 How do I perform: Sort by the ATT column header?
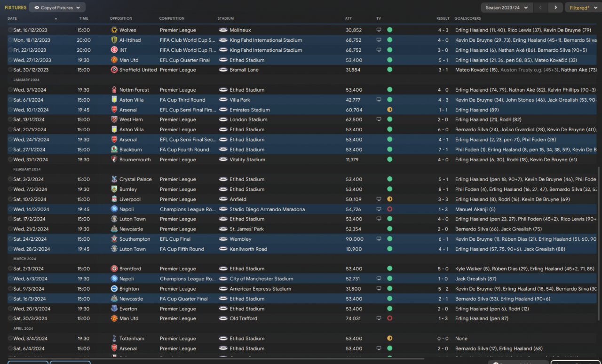[x=348, y=18]
